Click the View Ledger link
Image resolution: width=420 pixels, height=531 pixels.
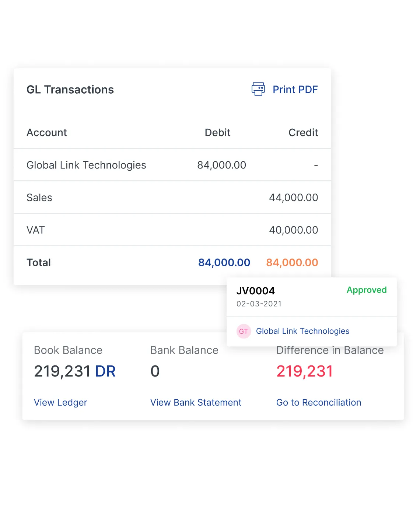(x=60, y=402)
